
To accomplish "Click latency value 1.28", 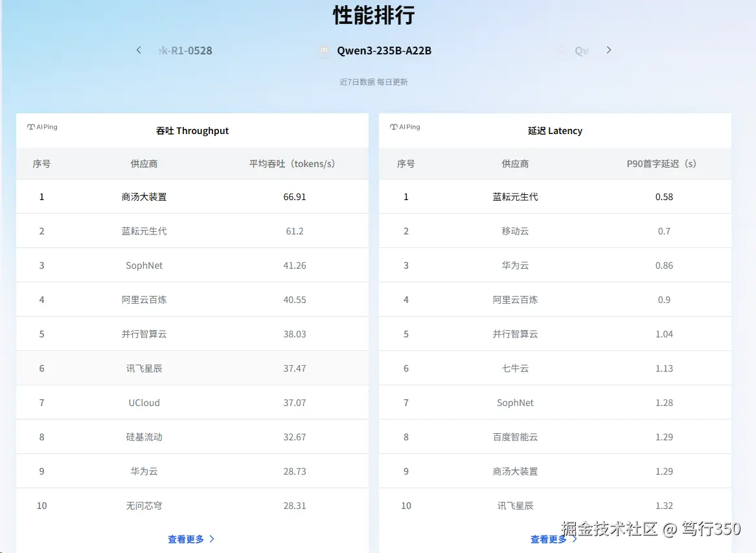I will coord(664,403).
